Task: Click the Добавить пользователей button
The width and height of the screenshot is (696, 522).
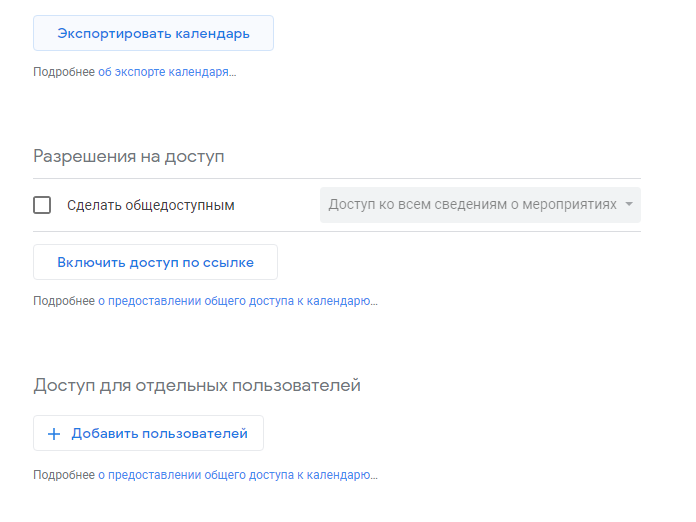Action: 148,433
